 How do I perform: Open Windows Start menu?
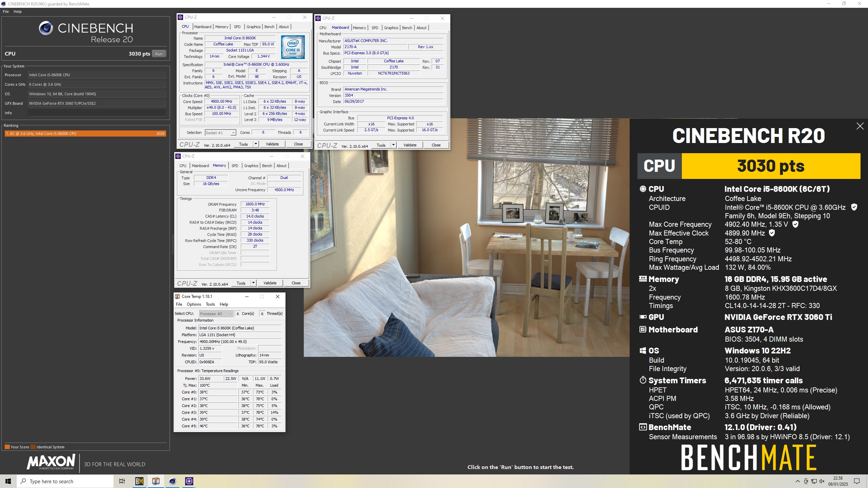coord(8,481)
